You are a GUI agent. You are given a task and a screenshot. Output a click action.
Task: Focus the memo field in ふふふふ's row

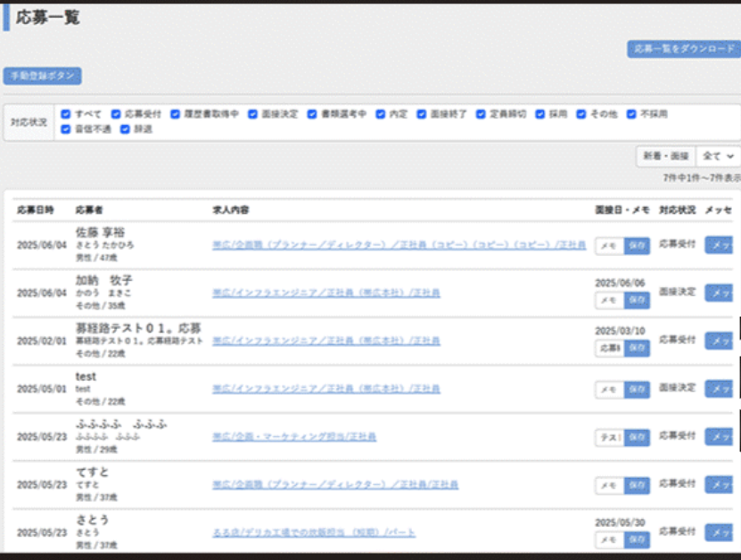(610, 438)
